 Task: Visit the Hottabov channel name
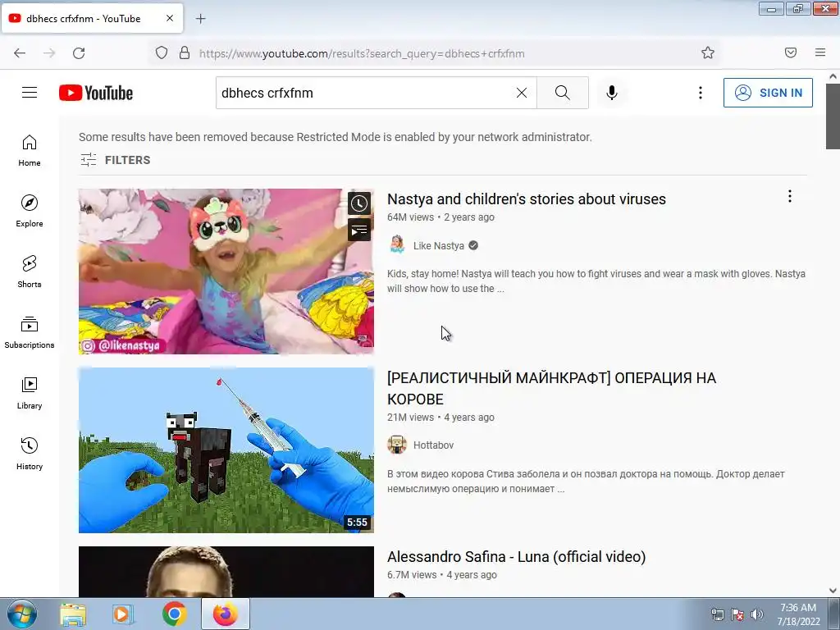(433, 445)
